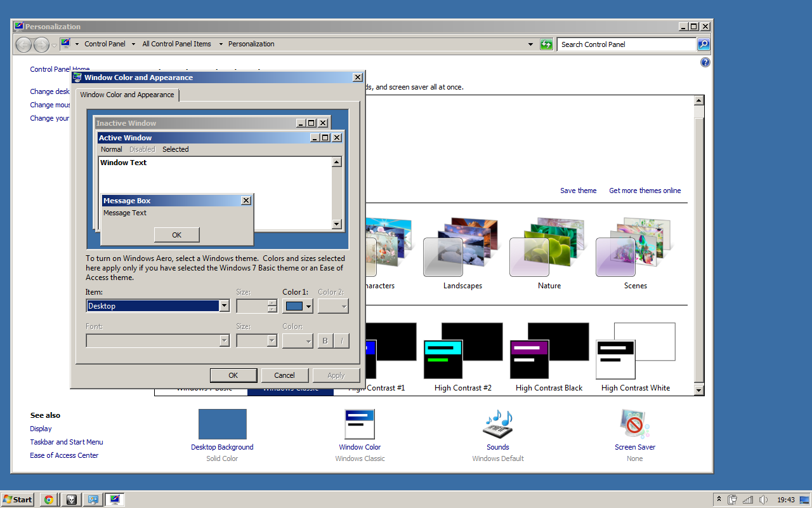Open the Display link under See also
Image resolution: width=812 pixels, height=508 pixels.
(x=41, y=429)
